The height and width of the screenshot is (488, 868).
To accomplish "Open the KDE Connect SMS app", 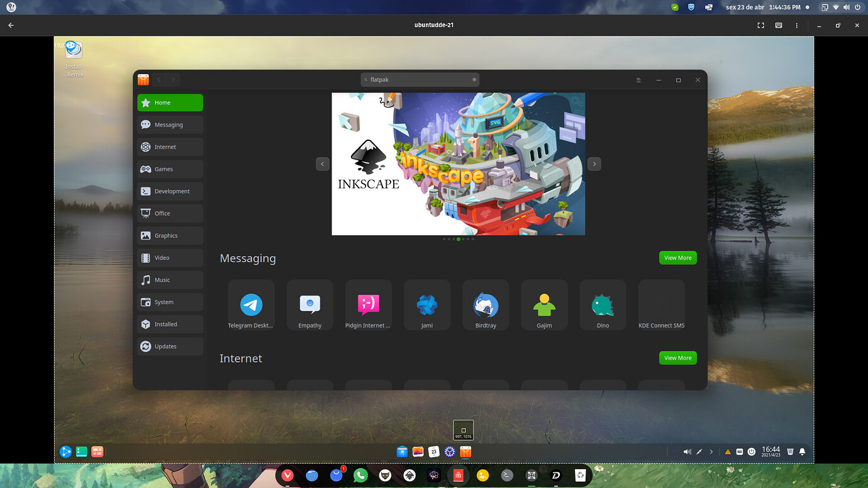I will tap(662, 306).
